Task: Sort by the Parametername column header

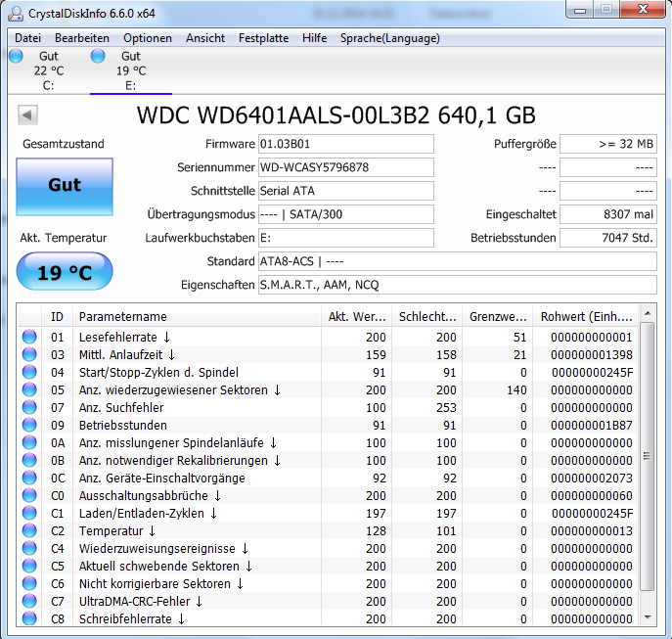Action: 198,316
